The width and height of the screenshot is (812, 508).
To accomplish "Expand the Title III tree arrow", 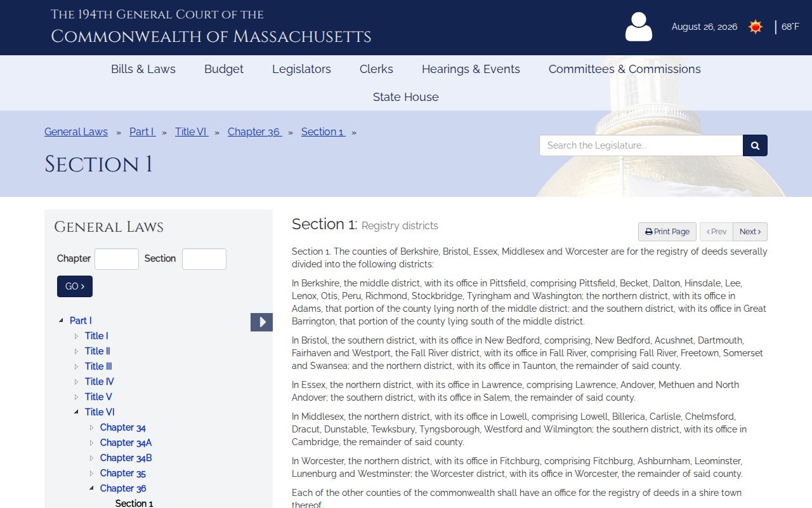I will 76,366.
